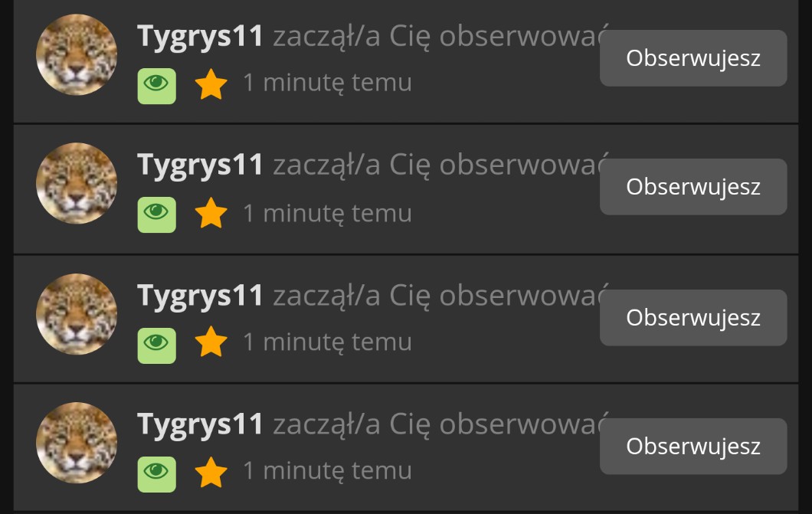
Task: Click green eye icon in third notification
Action: (x=156, y=345)
